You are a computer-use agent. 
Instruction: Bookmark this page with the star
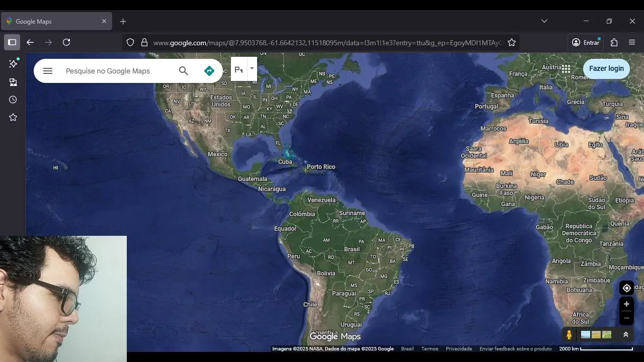(512, 43)
